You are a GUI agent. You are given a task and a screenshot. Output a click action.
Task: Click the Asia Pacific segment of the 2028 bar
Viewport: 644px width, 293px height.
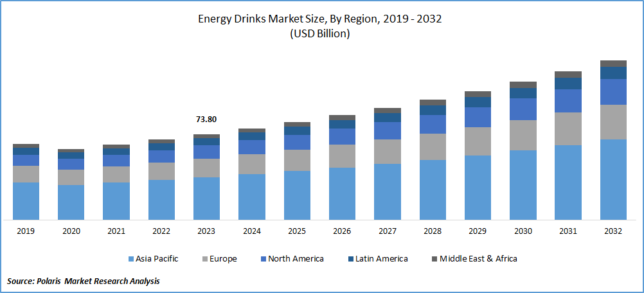433,190
